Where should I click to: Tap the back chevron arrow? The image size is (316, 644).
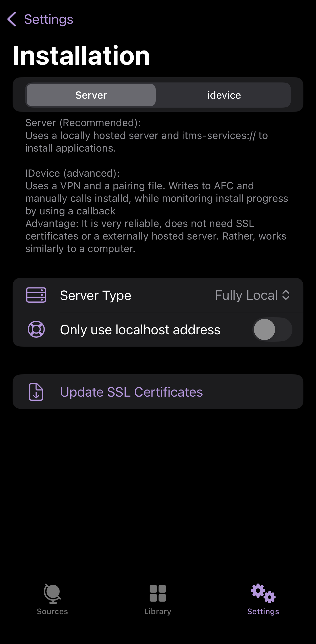(12, 19)
